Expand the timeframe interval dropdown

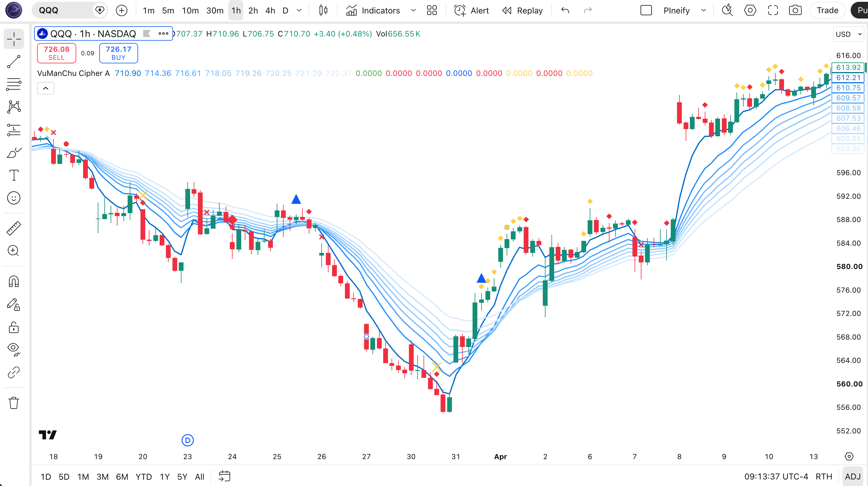point(299,10)
